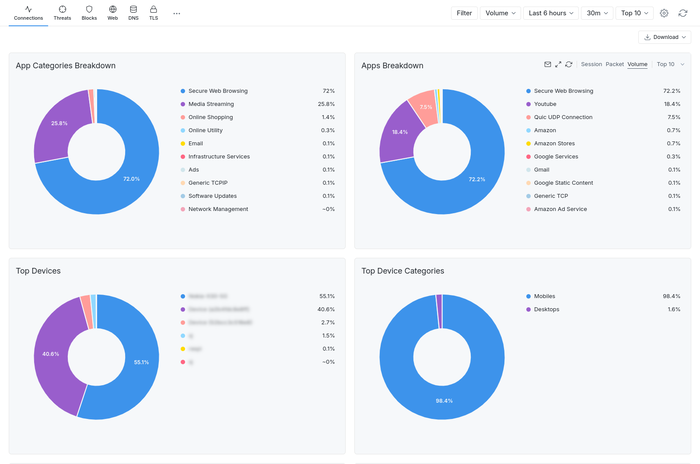Open the more tabs ellipsis menu
This screenshot has width=700, height=464.
(x=177, y=13)
